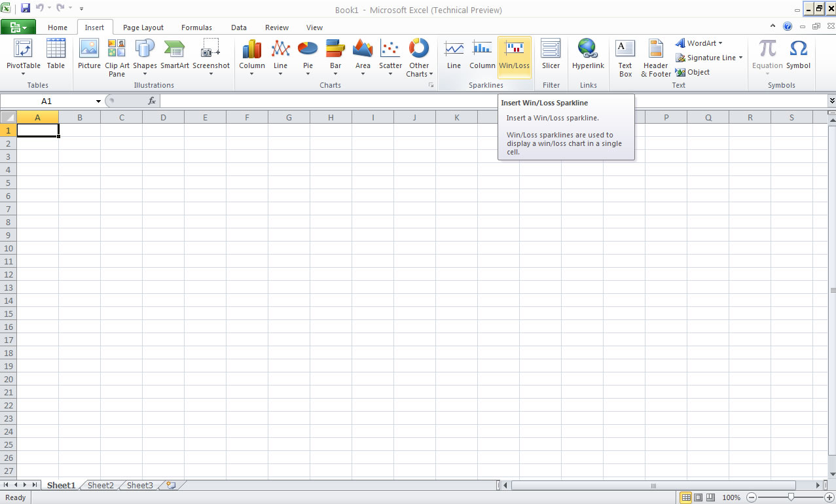Click the zoom slider handle

pos(791,497)
